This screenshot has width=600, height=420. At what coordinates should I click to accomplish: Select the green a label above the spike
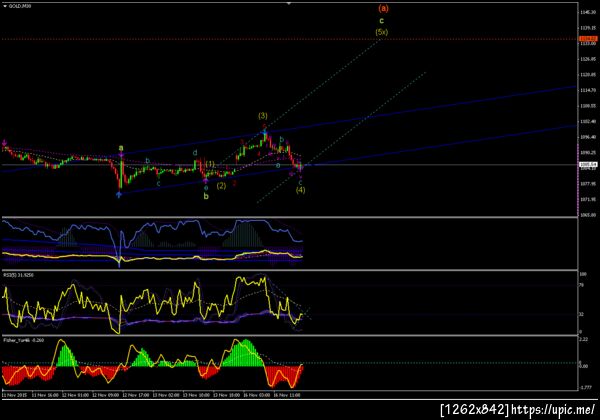pyautogui.click(x=121, y=148)
